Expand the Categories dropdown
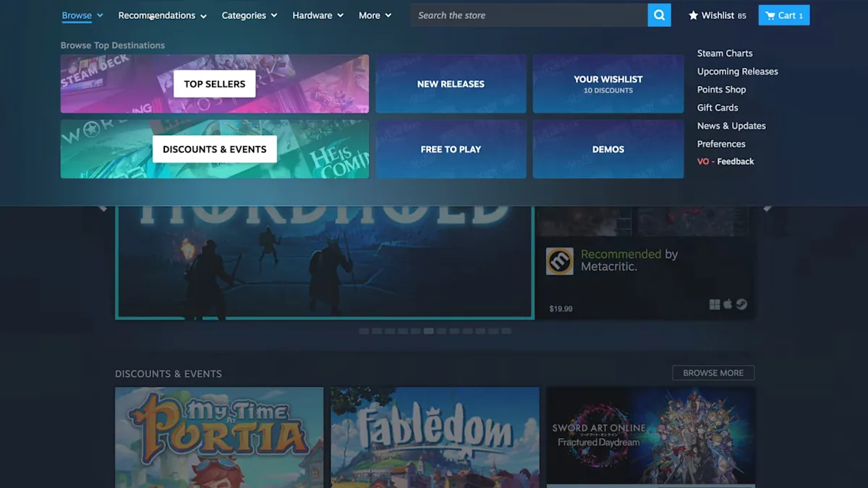The height and width of the screenshot is (488, 868). (249, 15)
